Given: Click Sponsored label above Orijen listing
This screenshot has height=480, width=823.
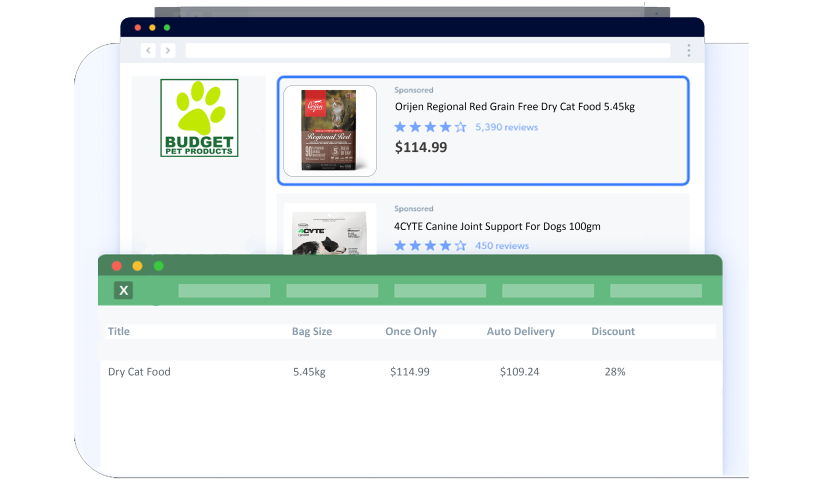Looking at the screenshot, I should pyautogui.click(x=414, y=90).
